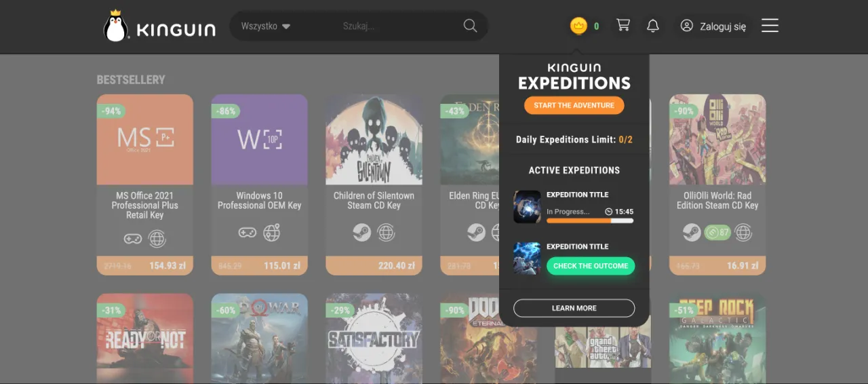
Task: Click globe icon on MS Office card
Action: tap(157, 238)
